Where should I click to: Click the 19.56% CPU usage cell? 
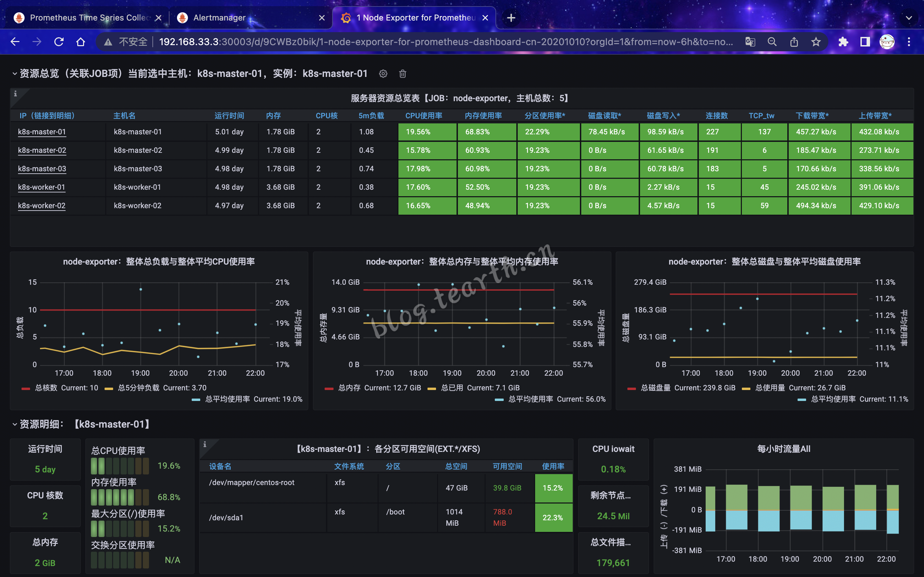point(427,132)
